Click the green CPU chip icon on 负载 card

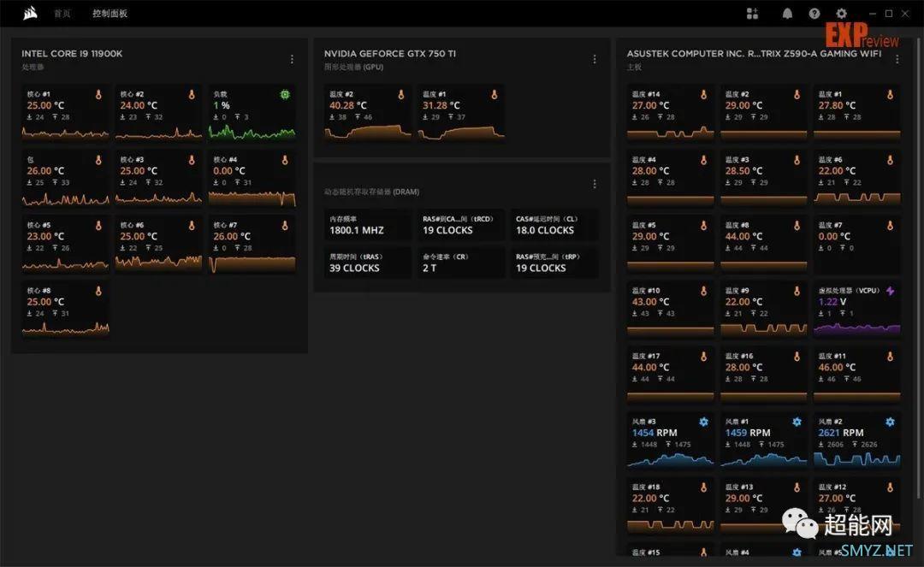pyautogui.click(x=285, y=94)
